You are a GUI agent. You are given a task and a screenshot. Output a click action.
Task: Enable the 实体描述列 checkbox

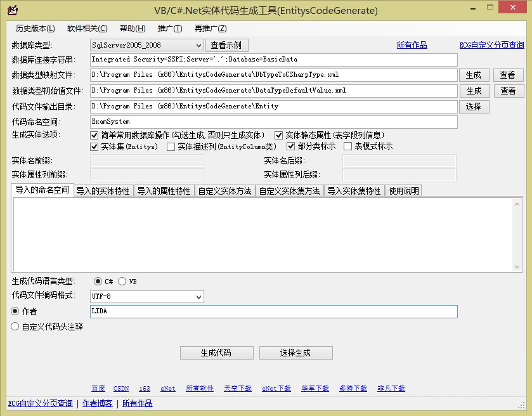pos(171,146)
